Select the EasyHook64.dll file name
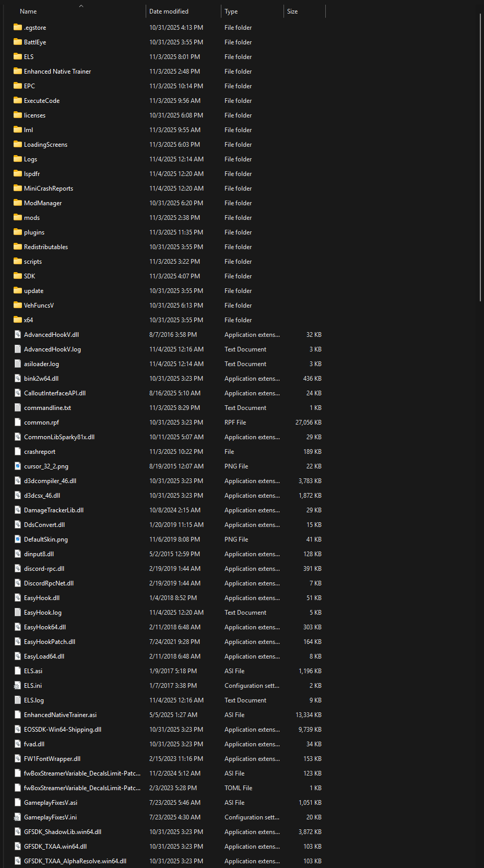Viewport: 484px width, 868px height. coord(45,627)
